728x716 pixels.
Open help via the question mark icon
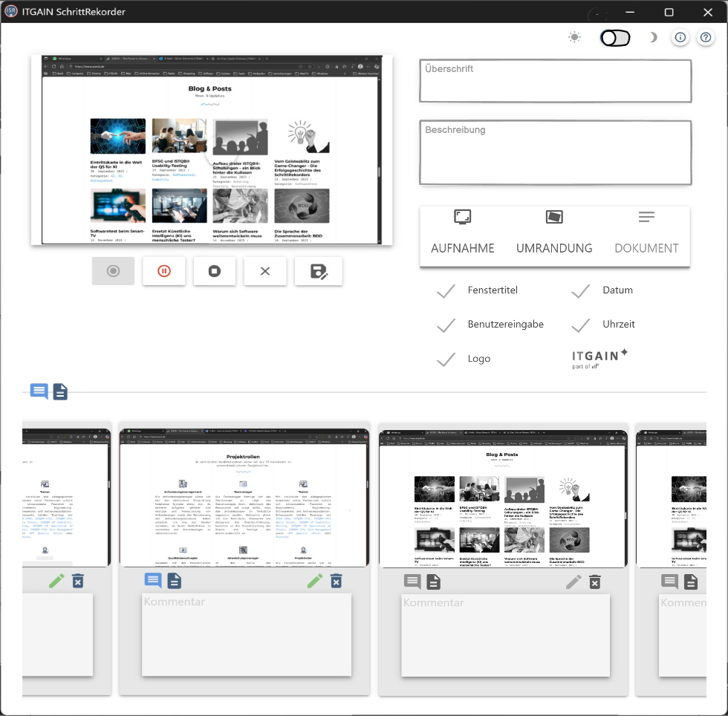tap(705, 38)
